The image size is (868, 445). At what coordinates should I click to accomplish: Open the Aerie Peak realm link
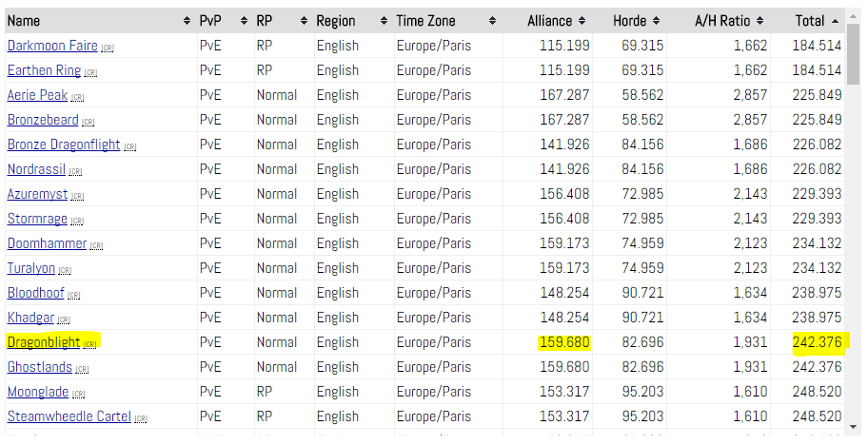[x=38, y=95]
